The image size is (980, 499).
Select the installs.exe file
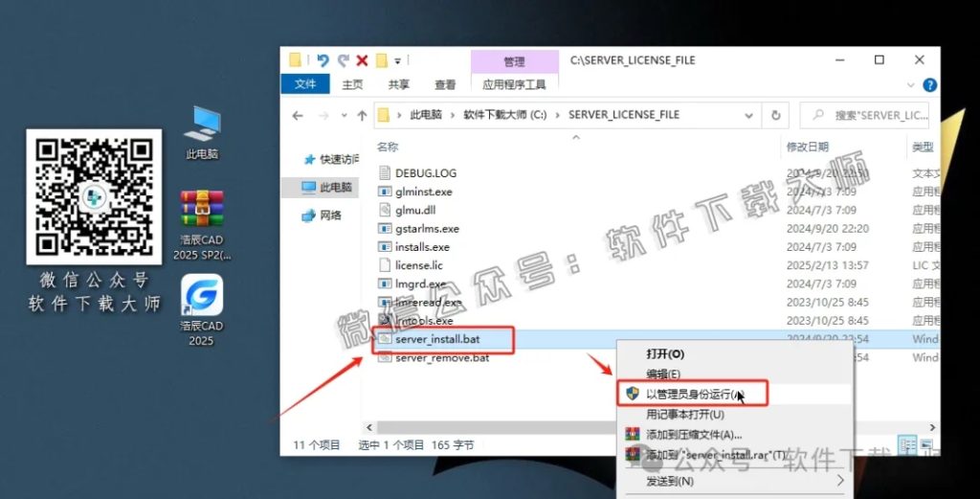coord(422,247)
